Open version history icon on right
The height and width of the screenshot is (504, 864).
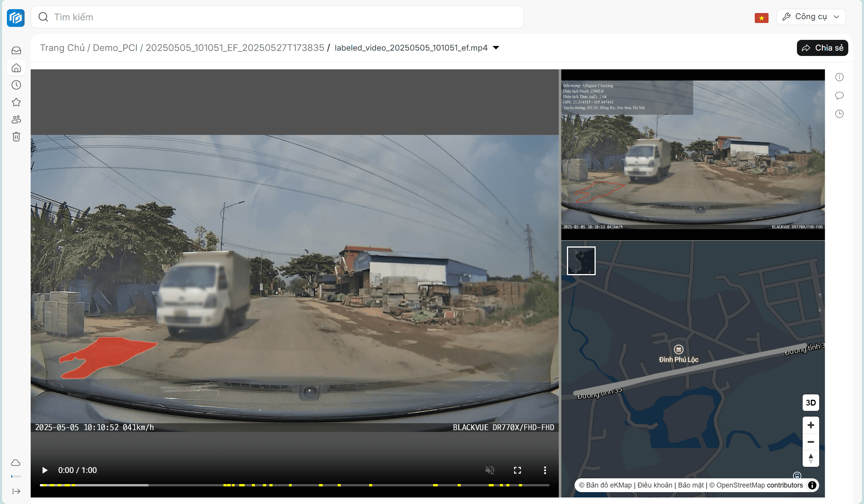[x=839, y=114]
